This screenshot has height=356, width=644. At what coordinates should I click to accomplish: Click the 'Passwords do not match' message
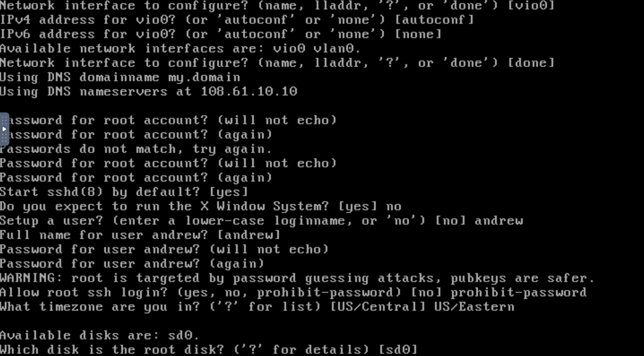136,149
